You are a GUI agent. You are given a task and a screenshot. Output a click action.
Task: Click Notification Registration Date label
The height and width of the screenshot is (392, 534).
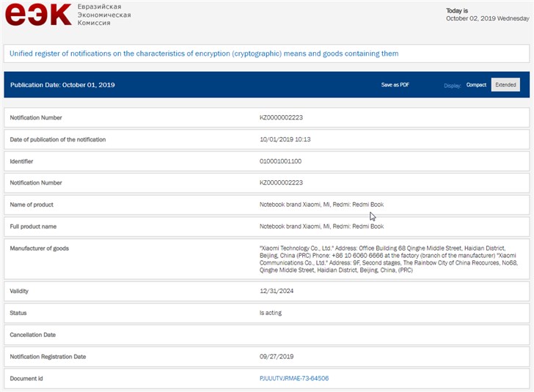pyautogui.click(x=48, y=357)
